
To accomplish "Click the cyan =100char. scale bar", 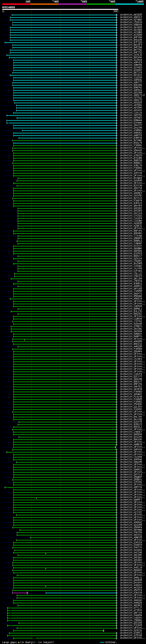I will tap(102, 642).
